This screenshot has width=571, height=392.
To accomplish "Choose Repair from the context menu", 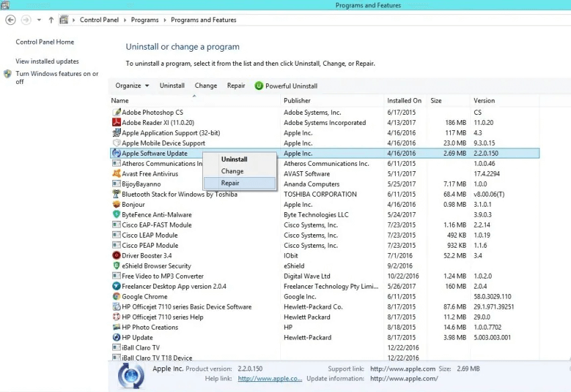I will 230,183.
